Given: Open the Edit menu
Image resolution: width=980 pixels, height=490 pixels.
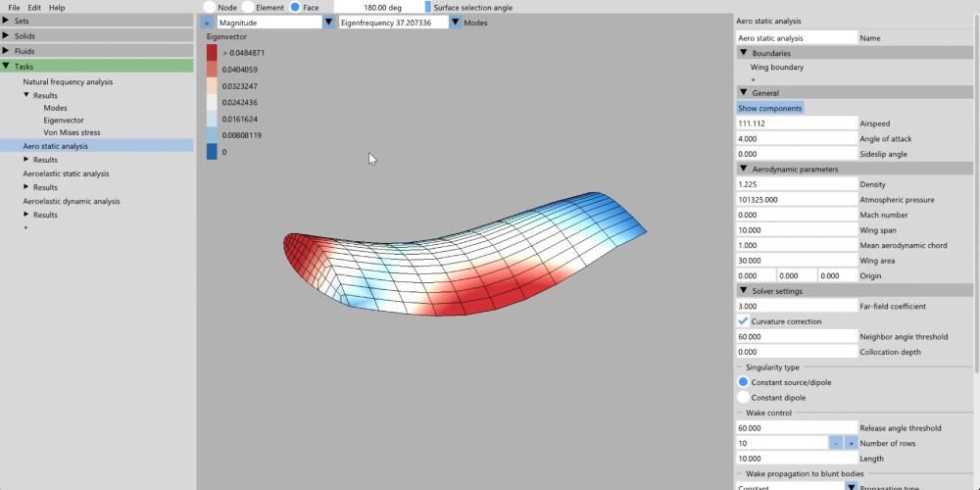Looking at the screenshot, I should pyautogui.click(x=34, y=8).
